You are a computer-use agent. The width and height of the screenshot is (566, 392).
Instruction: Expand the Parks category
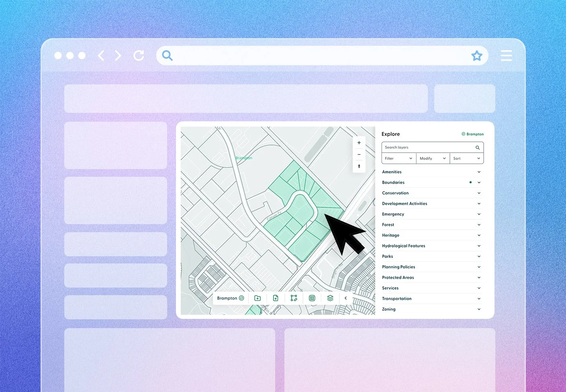coord(432,256)
